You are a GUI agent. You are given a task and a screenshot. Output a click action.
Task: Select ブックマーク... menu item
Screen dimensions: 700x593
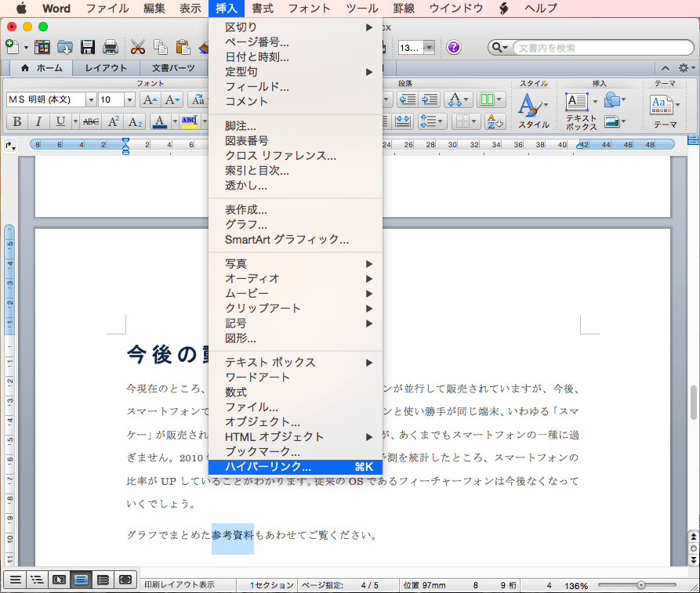296,451
